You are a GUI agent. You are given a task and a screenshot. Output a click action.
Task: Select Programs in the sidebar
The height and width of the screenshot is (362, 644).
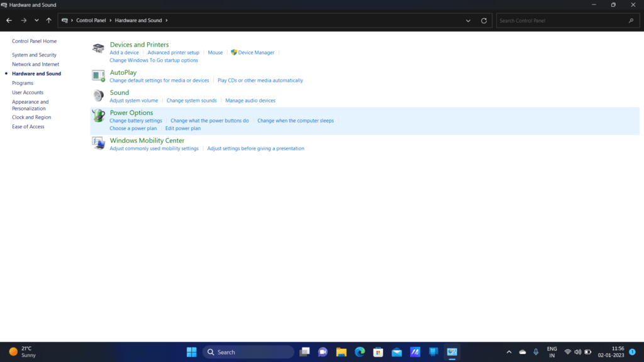pos(23,83)
